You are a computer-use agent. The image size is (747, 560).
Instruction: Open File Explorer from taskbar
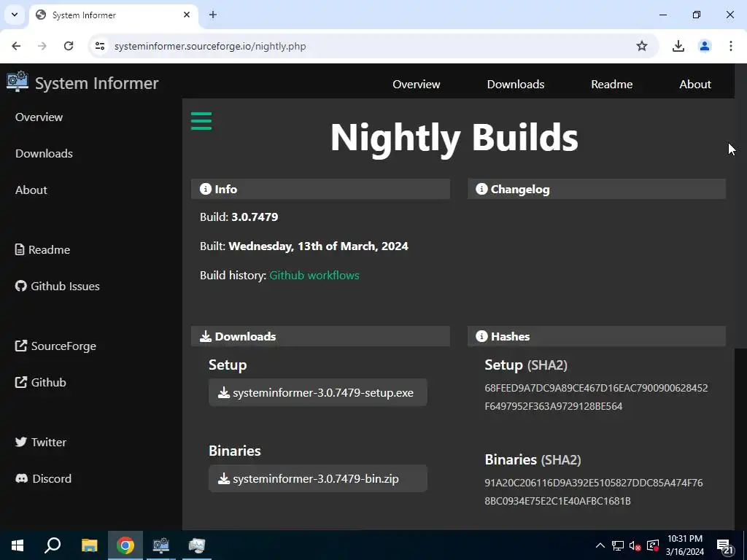(89, 545)
